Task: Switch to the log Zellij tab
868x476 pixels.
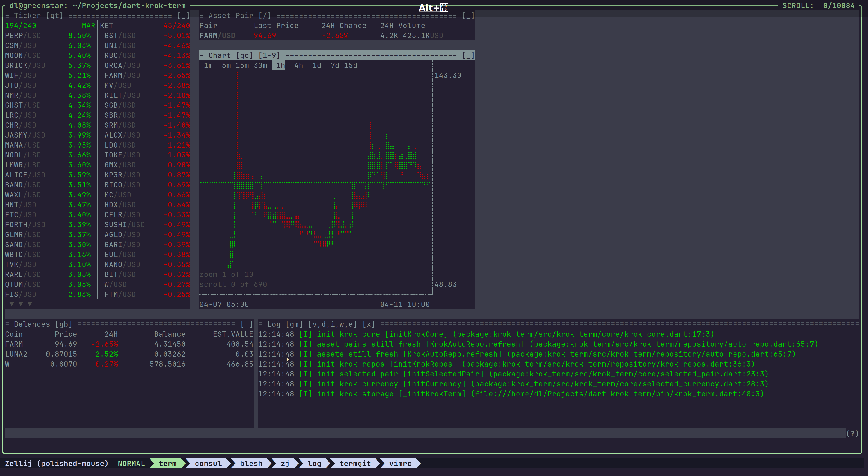Action: point(314,464)
